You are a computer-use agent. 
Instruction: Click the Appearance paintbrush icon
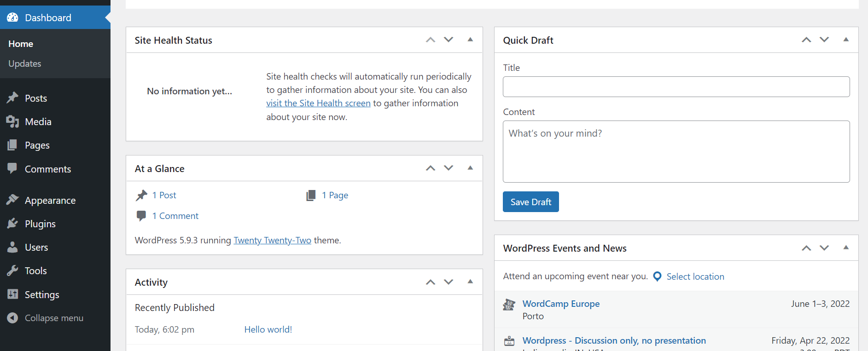(12, 200)
